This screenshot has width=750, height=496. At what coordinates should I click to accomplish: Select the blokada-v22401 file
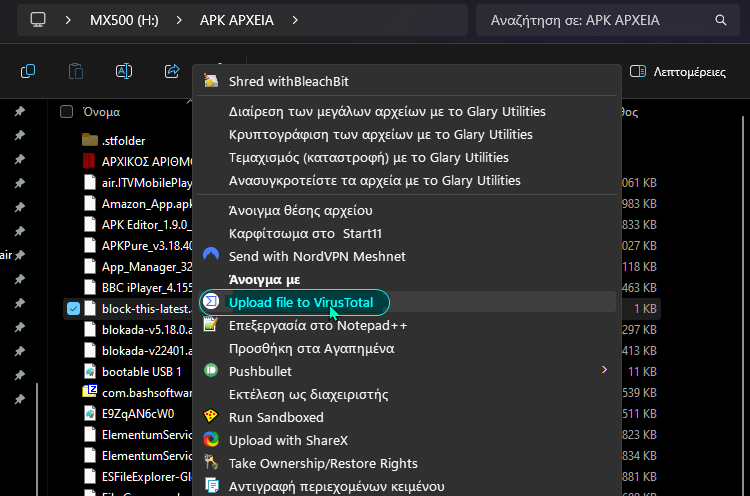point(147,351)
